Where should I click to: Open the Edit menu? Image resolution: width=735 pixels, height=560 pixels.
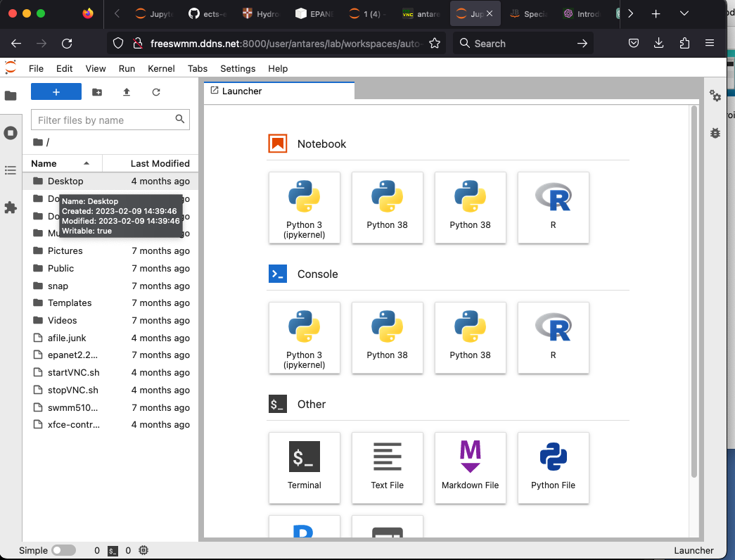(x=64, y=68)
